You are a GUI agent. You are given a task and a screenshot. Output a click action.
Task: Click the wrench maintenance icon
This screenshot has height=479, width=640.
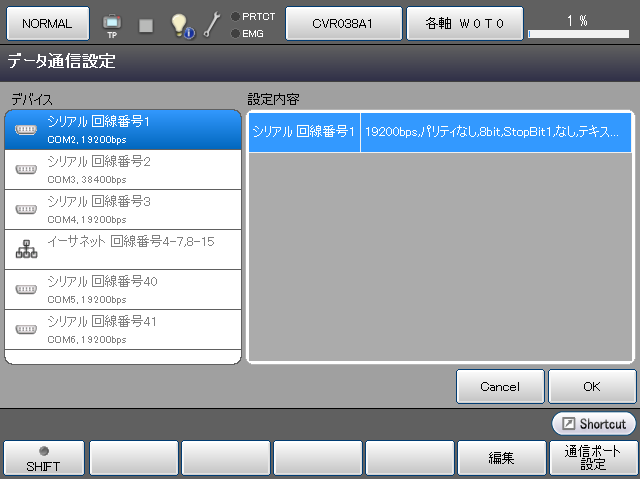pyautogui.click(x=211, y=24)
